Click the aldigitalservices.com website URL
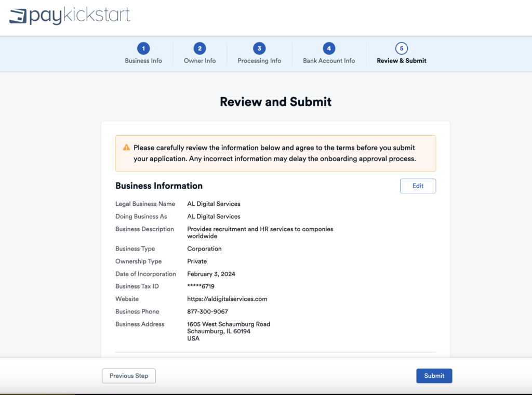 227,299
